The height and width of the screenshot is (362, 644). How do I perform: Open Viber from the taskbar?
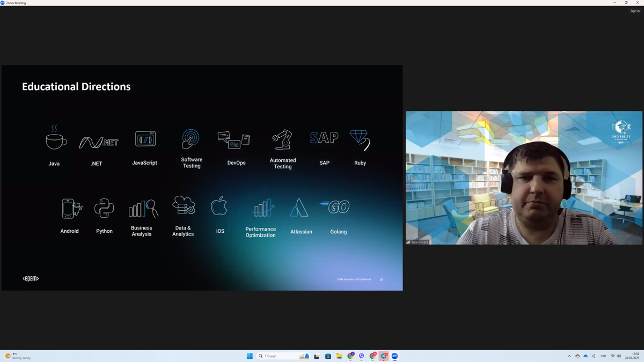tap(362, 356)
